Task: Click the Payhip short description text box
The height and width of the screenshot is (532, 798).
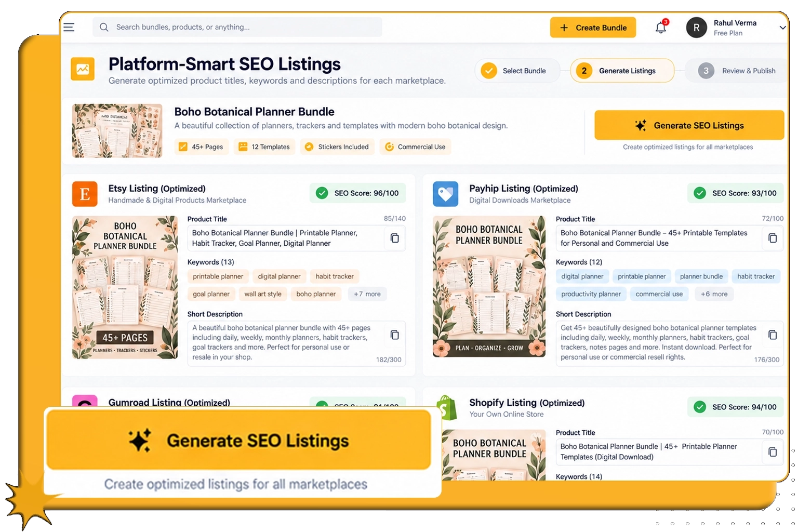Action: (x=669, y=343)
